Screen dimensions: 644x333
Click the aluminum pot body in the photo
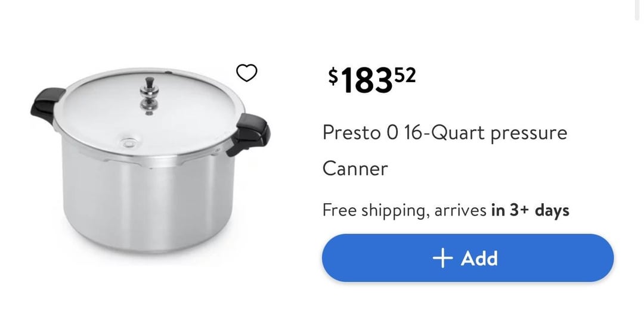click(148, 201)
